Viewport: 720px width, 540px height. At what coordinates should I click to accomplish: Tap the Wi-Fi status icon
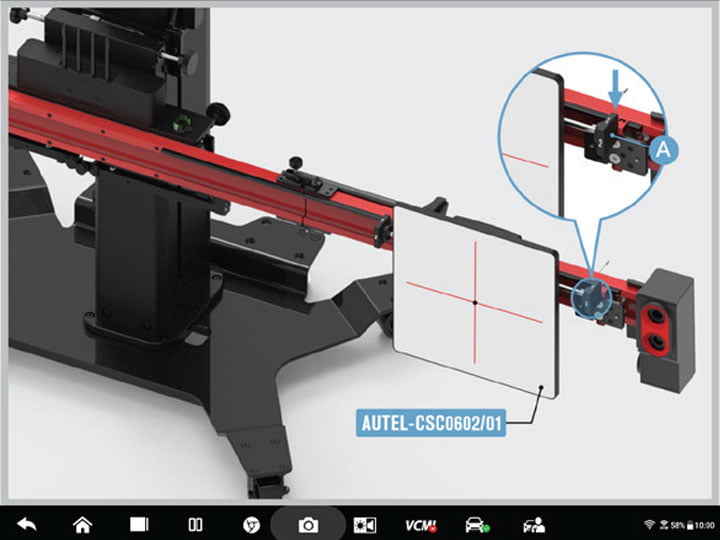tap(649, 524)
